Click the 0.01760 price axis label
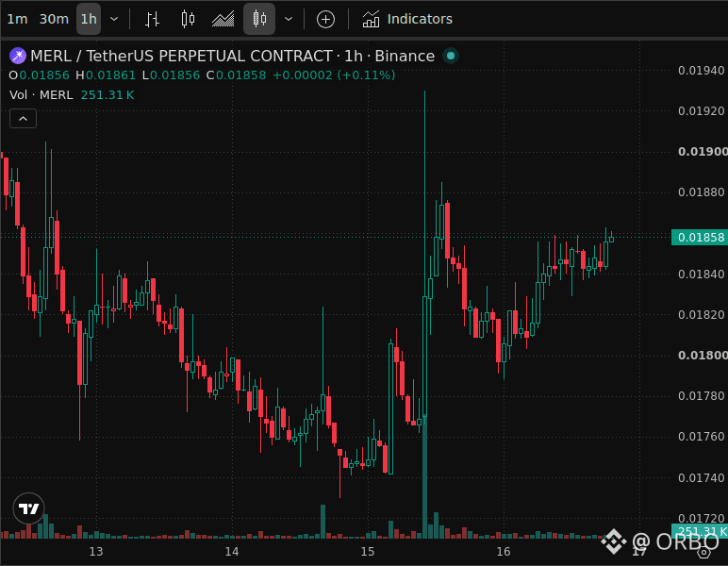Viewport: 728px width, 566px height. (x=701, y=437)
